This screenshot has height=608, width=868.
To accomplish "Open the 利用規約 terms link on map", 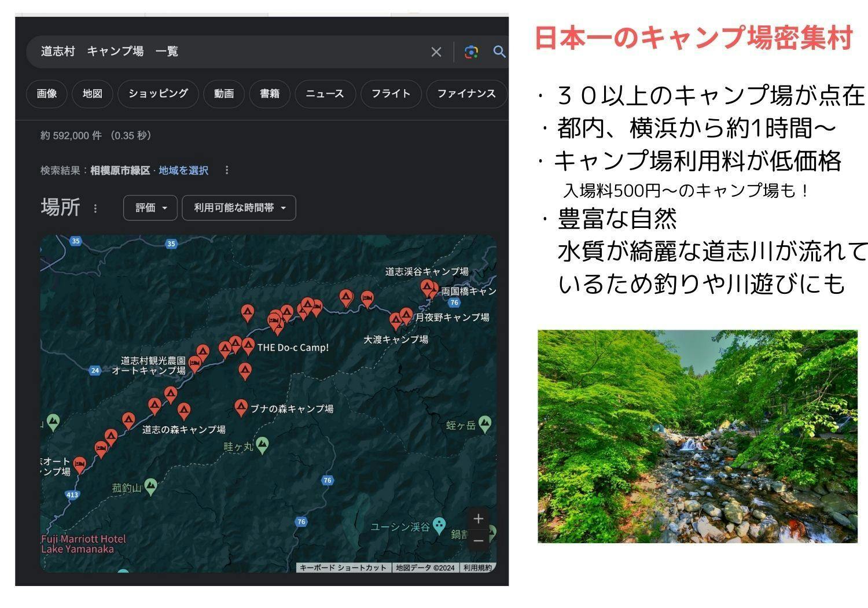I will 477,568.
